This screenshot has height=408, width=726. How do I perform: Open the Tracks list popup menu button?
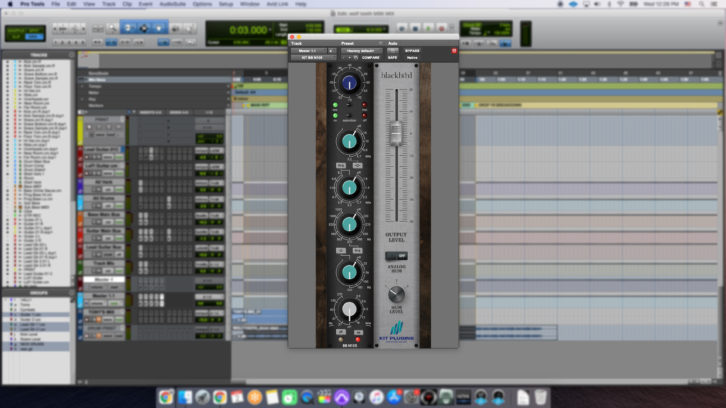point(71,55)
